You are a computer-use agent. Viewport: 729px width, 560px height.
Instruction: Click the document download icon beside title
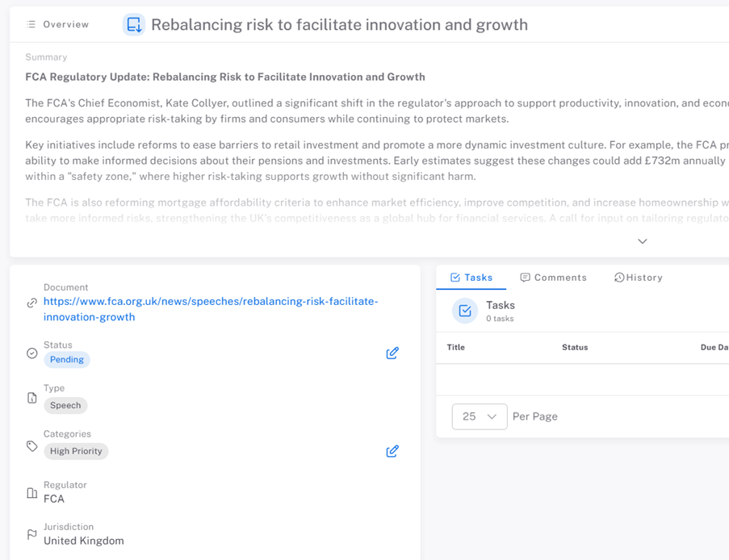coord(134,25)
